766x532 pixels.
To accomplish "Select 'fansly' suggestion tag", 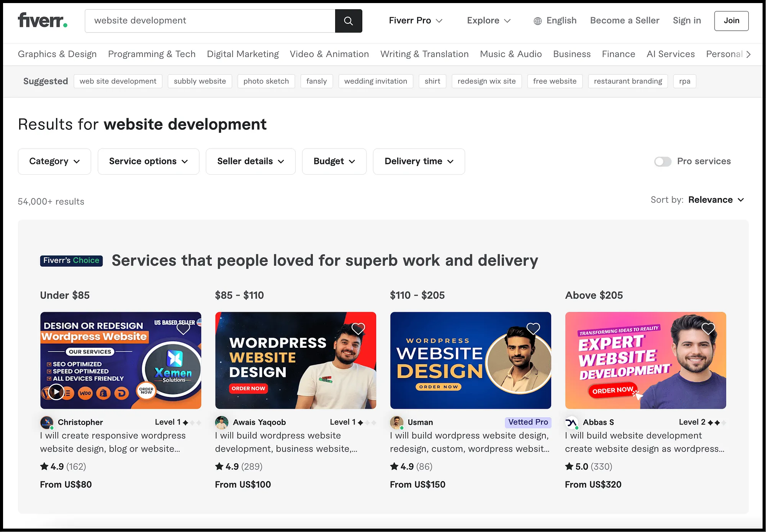I will point(317,81).
